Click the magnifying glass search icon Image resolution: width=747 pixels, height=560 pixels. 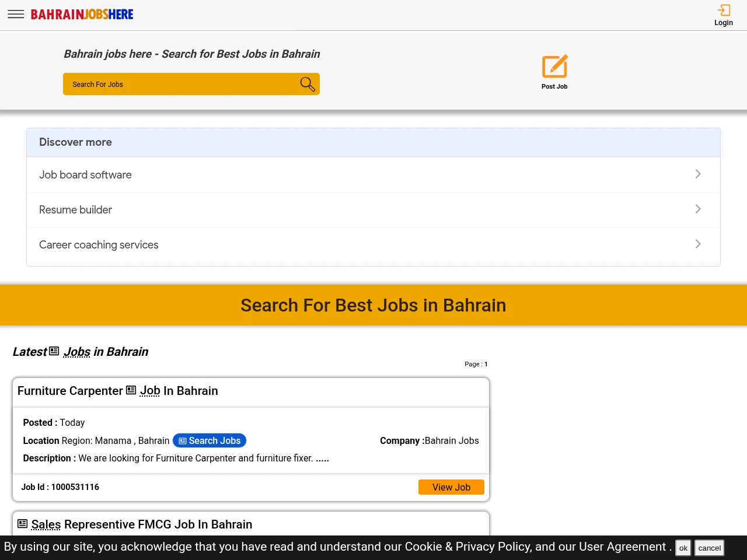(308, 84)
